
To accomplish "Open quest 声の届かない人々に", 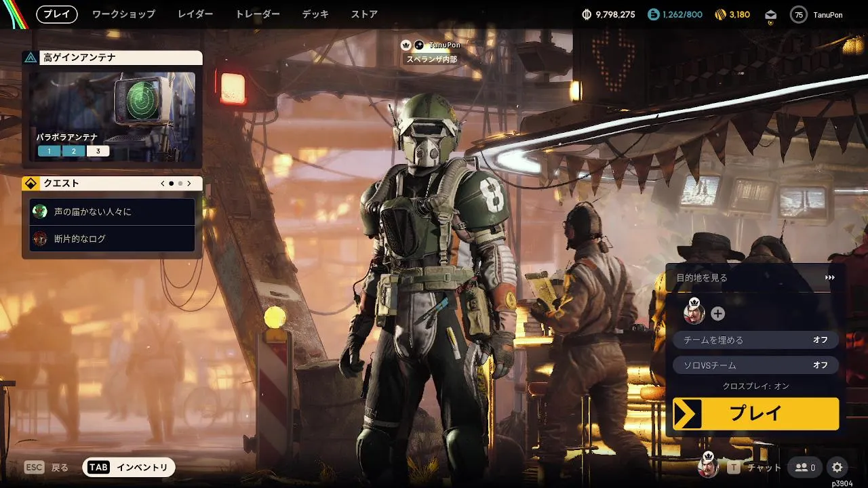I will point(112,211).
